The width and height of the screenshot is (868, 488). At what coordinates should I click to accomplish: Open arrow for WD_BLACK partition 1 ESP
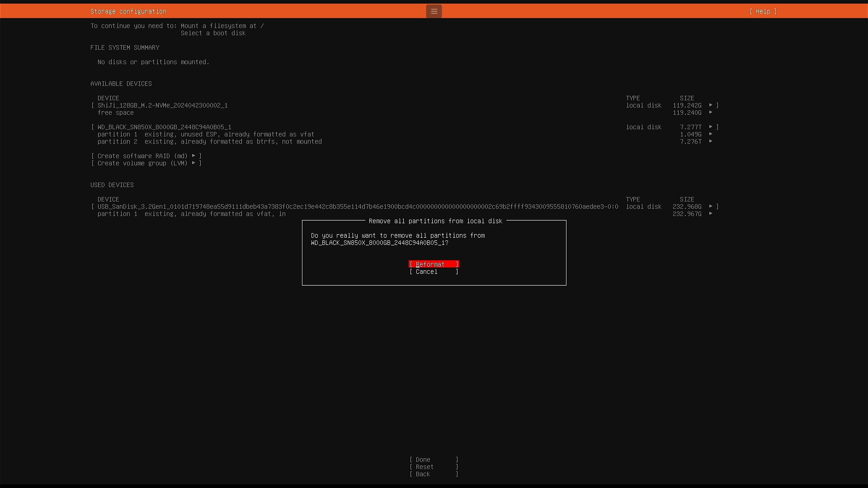coord(711,134)
